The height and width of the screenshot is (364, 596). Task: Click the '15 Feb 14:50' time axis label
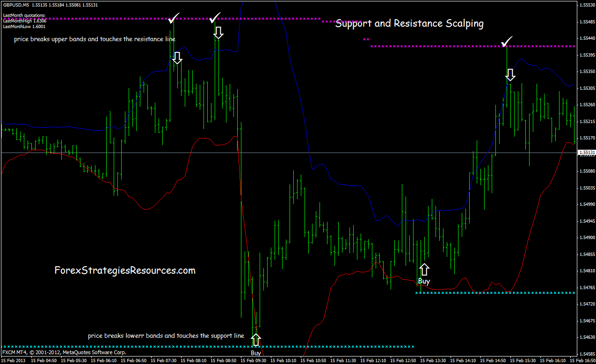tap(493, 361)
